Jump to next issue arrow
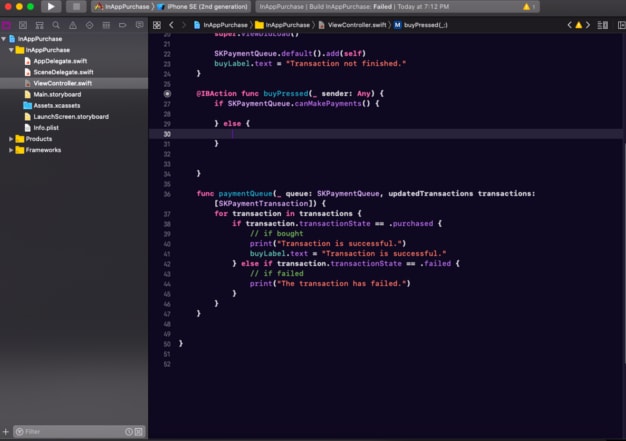The height and width of the screenshot is (441, 626). [588, 25]
